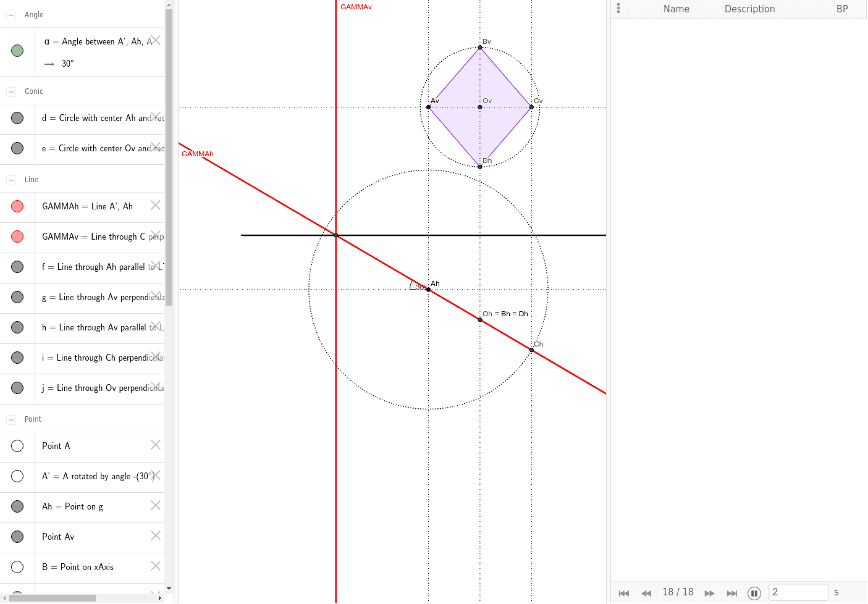This screenshot has width=868, height=604.
Task: Select point Cv on the diamond
Action: click(x=531, y=107)
